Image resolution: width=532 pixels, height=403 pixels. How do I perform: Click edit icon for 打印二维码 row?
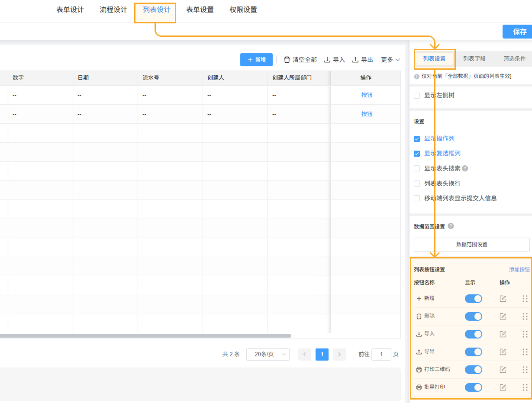[x=503, y=370]
